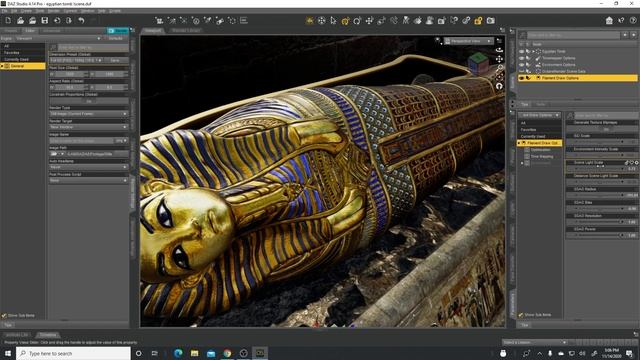Open File Explorer from the taskbar
This screenshot has height=360, width=640.
point(195,353)
